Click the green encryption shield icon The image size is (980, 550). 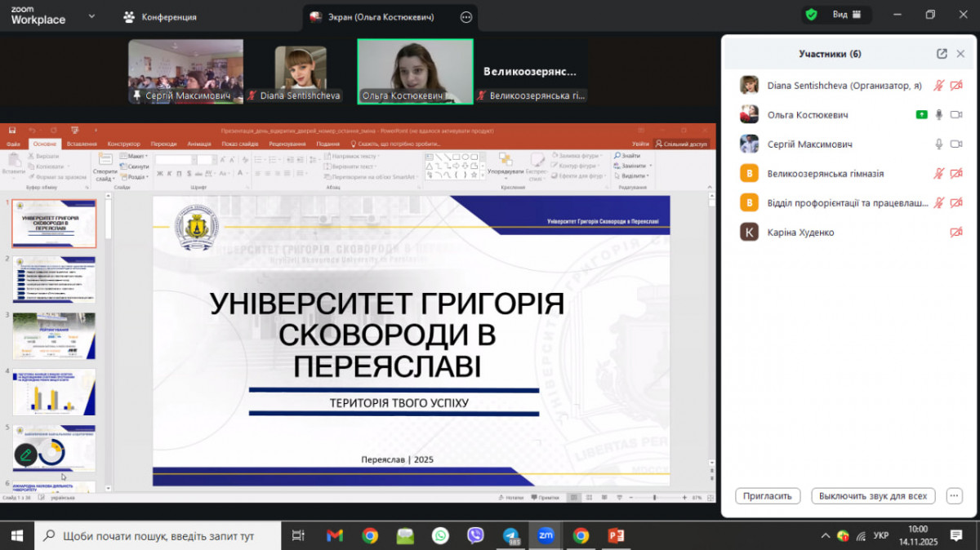pyautogui.click(x=811, y=15)
